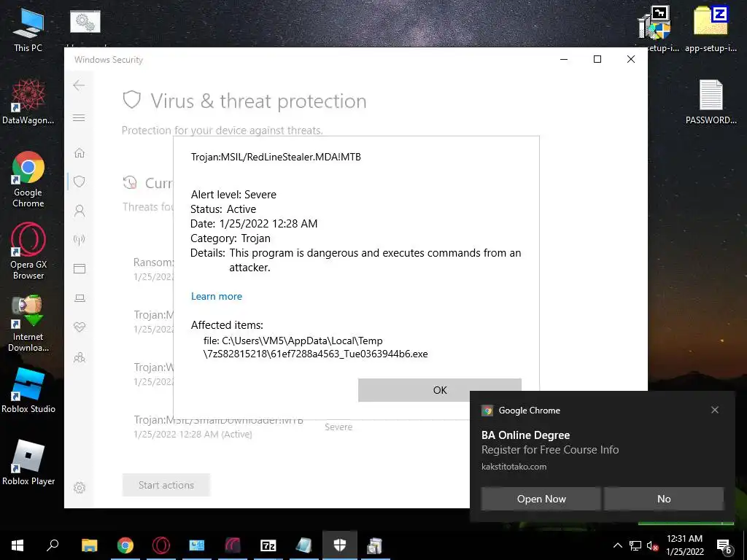
Task: Open the Action Center notifications
Action: [724, 546]
